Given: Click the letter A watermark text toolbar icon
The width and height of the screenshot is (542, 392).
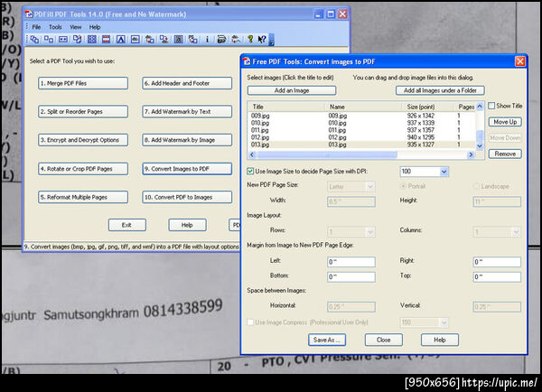Looking at the screenshot, I should point(120,40).
